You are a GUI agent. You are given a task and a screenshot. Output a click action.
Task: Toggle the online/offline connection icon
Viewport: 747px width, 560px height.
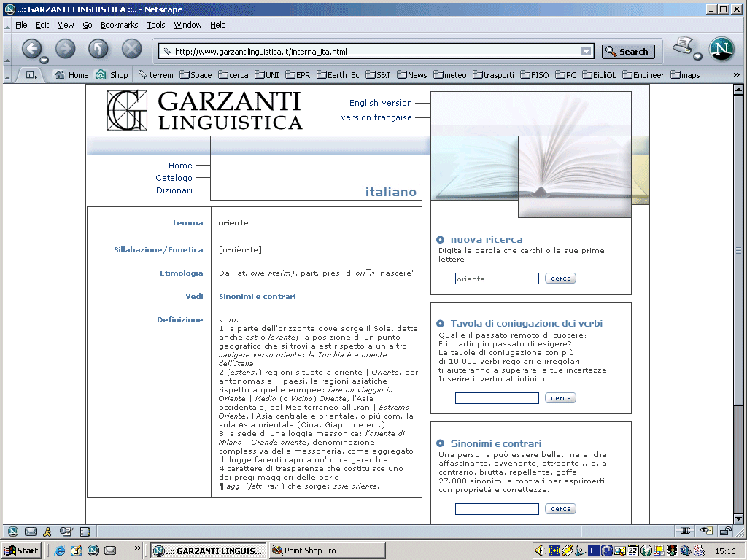684,531
